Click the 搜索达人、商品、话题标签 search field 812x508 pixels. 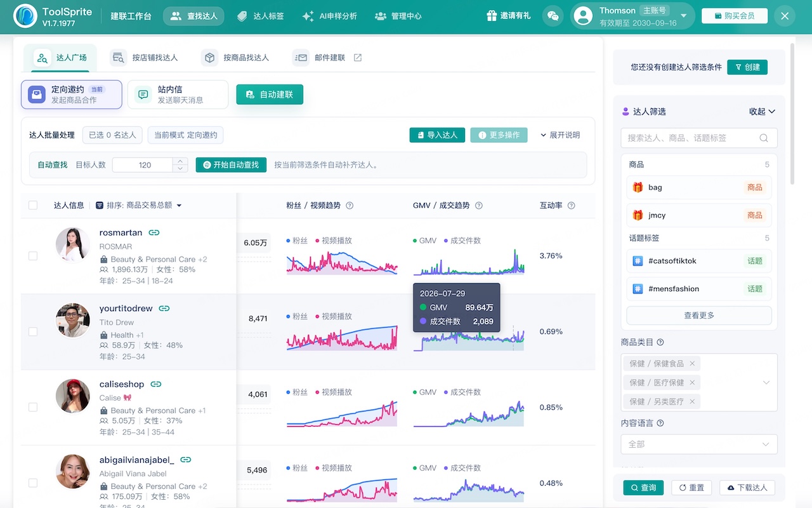(699, 138)
